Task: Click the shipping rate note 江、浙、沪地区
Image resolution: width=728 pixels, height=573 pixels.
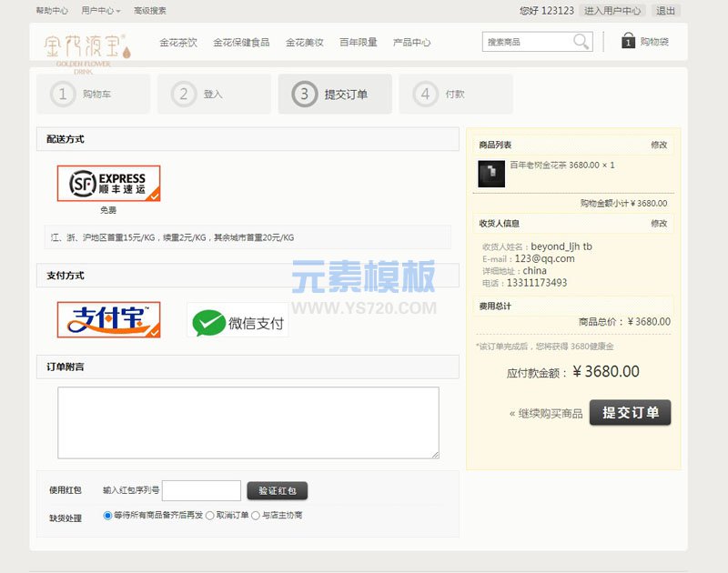Action: [172, 237]
